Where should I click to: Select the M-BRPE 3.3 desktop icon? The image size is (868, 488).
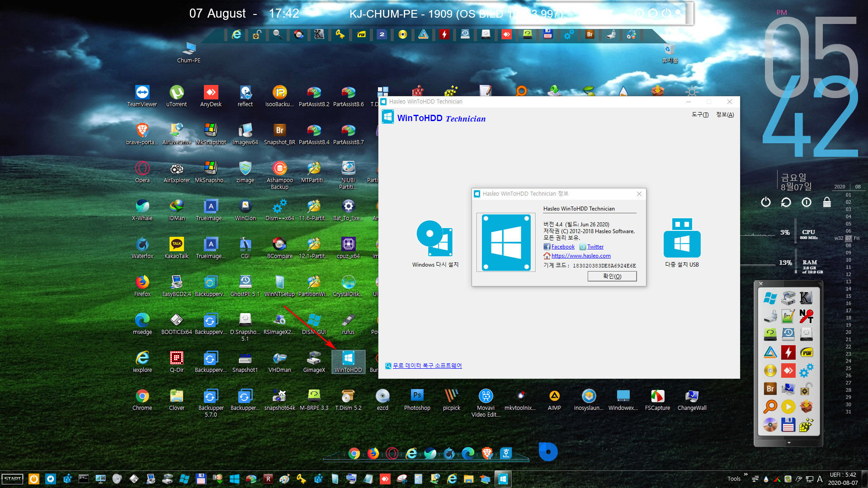[x=314, y=400]
